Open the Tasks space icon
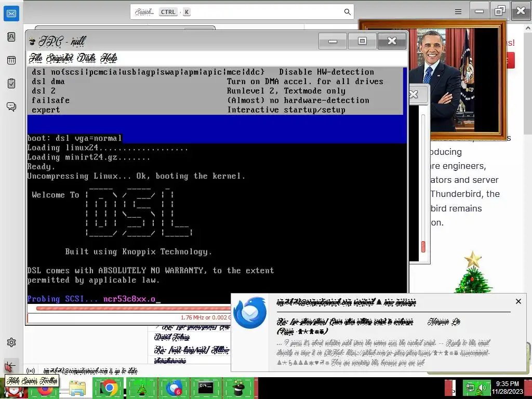The image size is (532, 399). 11,84
